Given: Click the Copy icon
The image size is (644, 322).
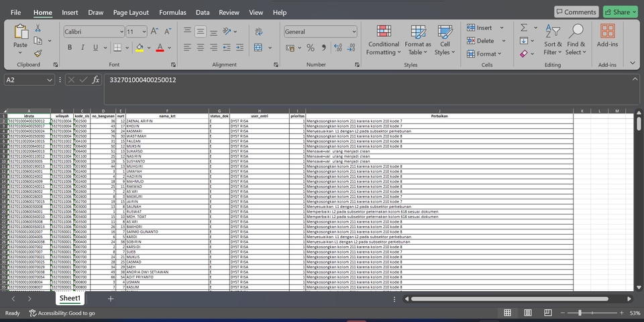Looking at the screenshot, I should click(x=38, y=41).
